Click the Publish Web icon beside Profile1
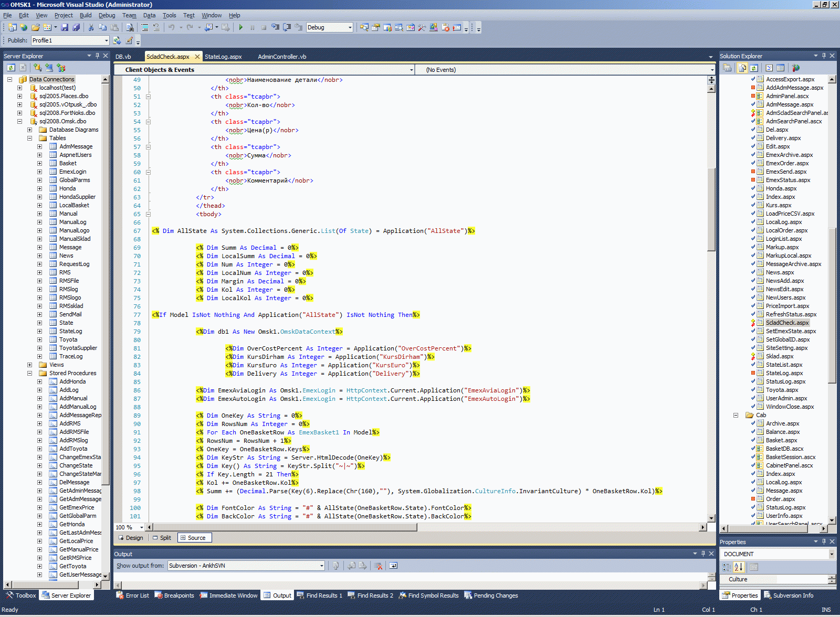The image size is (840, 617). click(x=117, y=40)
